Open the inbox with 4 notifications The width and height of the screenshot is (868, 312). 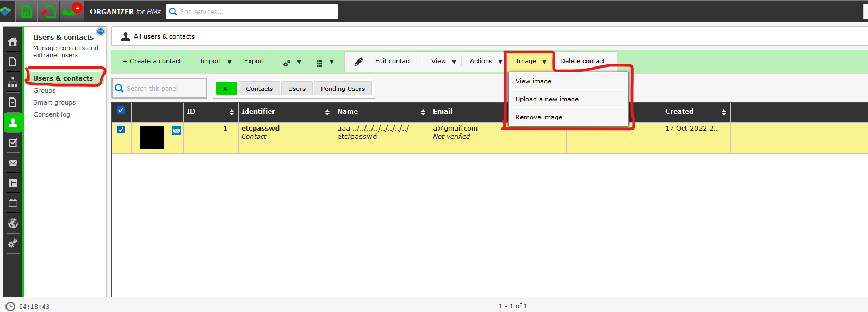click(x=71, y=11)
